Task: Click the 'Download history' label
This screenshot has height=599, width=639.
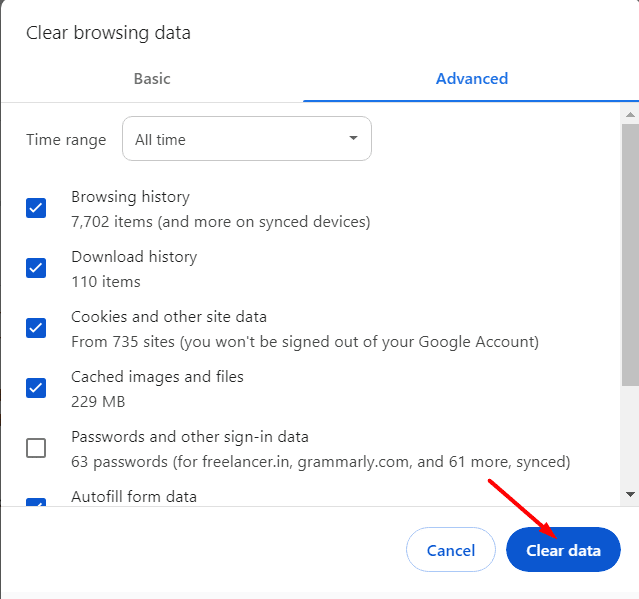Action: 134,257
